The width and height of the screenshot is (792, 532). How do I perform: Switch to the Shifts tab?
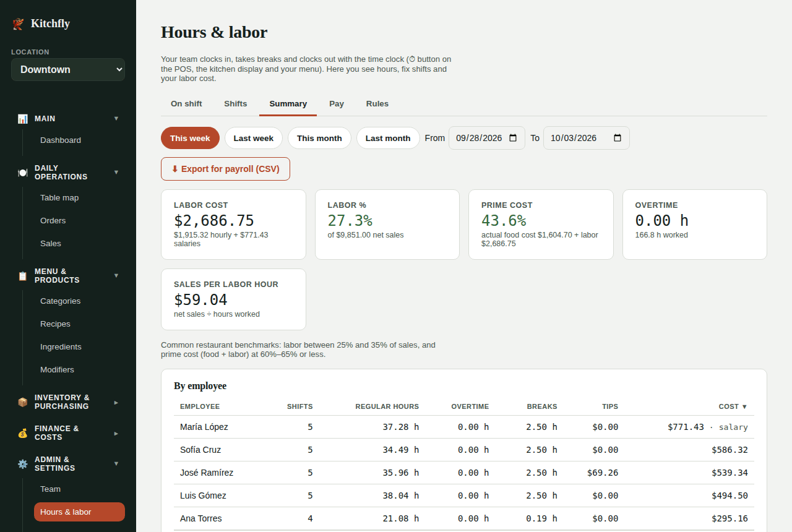(x=236, y=104)
